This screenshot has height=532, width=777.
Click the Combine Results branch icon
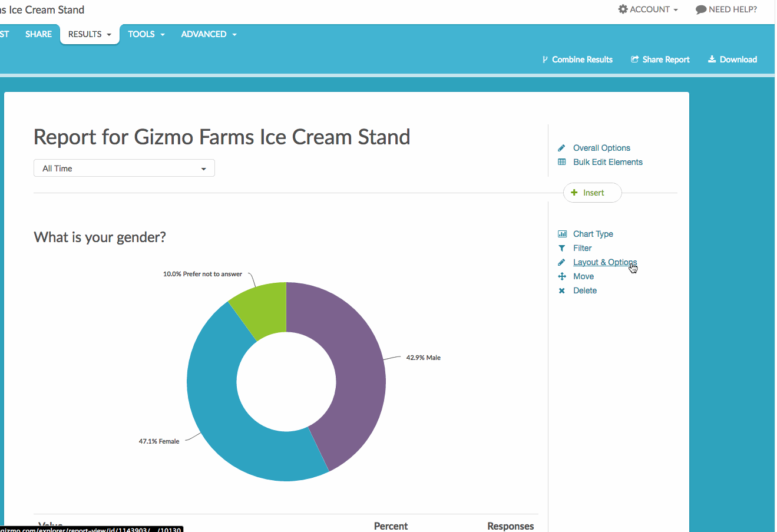coord(545,60)
